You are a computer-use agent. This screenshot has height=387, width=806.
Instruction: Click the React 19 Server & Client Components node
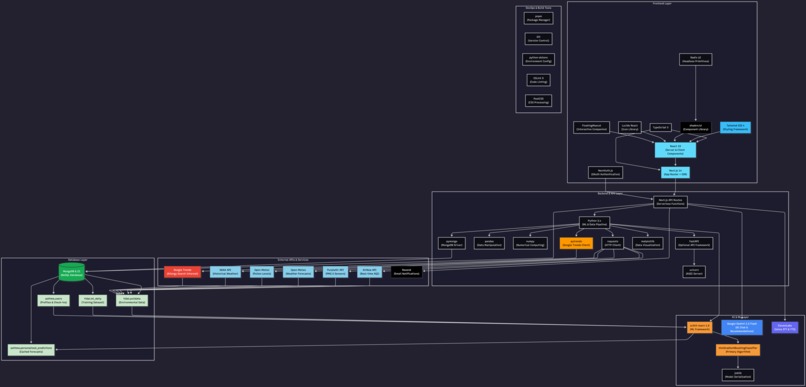(x=675, y=150)
